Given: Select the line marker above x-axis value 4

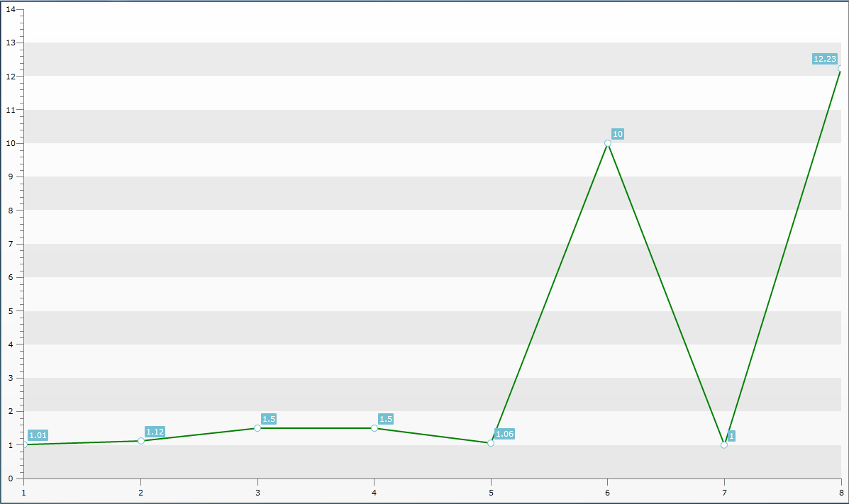Looking at the screenshot, I should (x=374, y=428).
